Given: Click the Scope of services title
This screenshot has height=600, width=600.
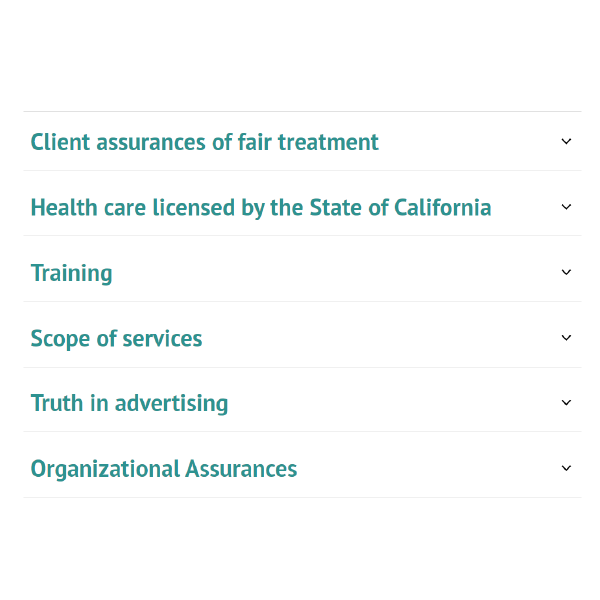Looking at the screenshot, I should pos(116,339).
